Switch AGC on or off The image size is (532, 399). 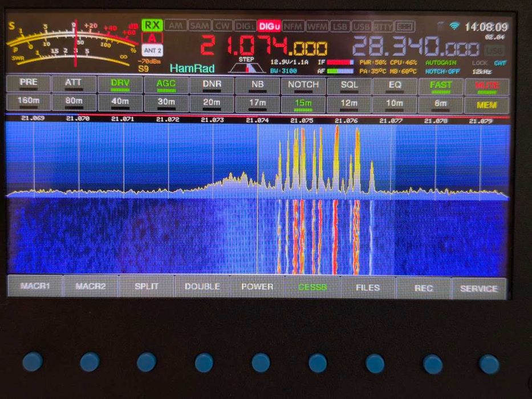(x=166, y=85)
